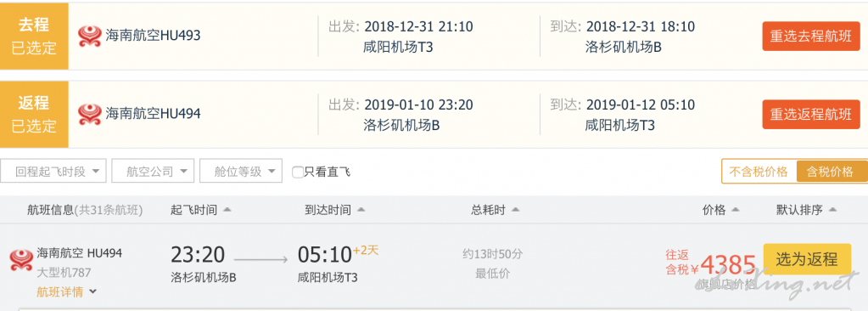868x311 pixels.
Task: Click Hainan Airlines logo in 返程 row
Action: (89, 114)
